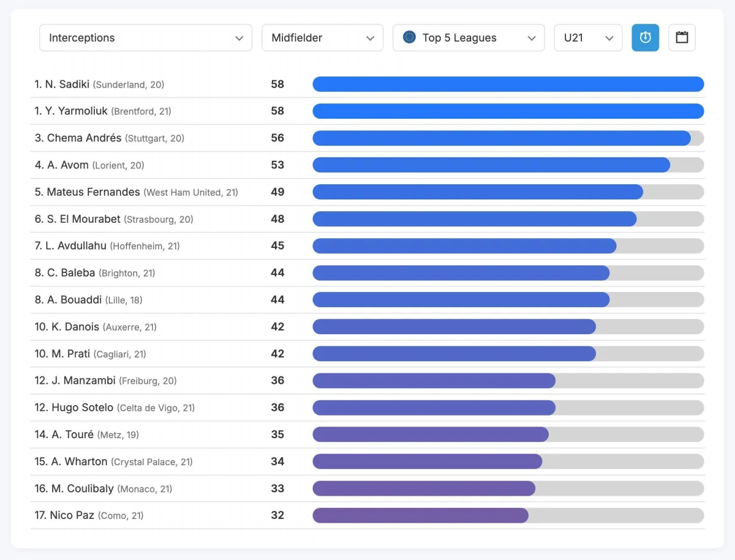Screen dimensions: 735x560
Task: Open the Interceptions stat dropdown
Action: 146,38
